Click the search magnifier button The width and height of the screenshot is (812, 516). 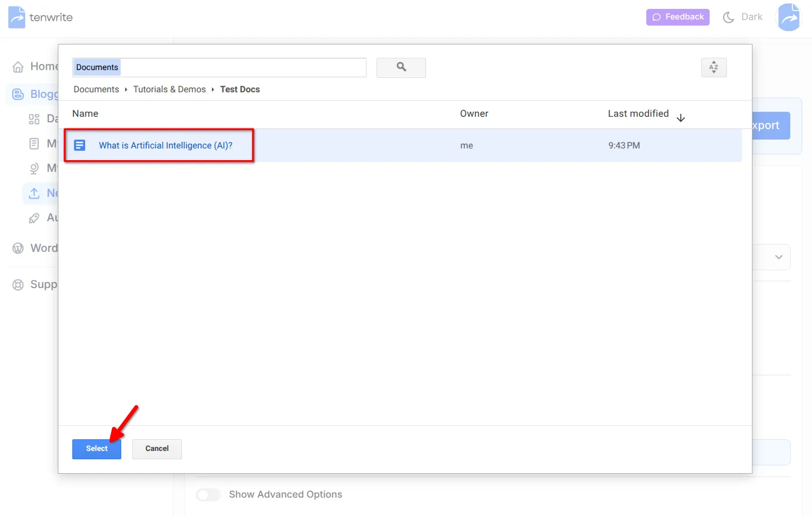(x=401, y=67)
